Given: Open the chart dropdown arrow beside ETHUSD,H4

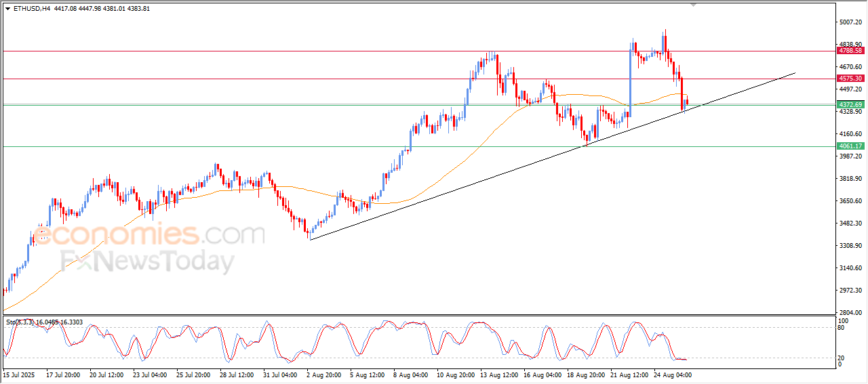Looking at the screenshot, I should 7,9.
